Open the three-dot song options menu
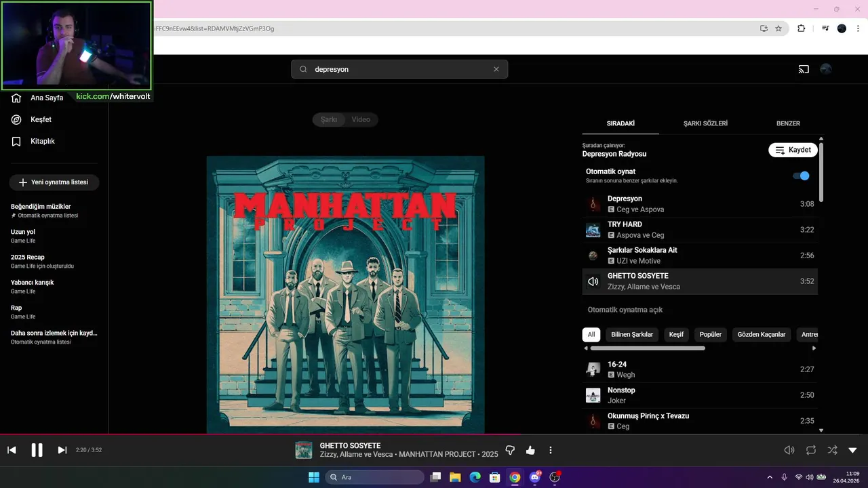Screen dimensions: 868x488 (x=551, y=450)
